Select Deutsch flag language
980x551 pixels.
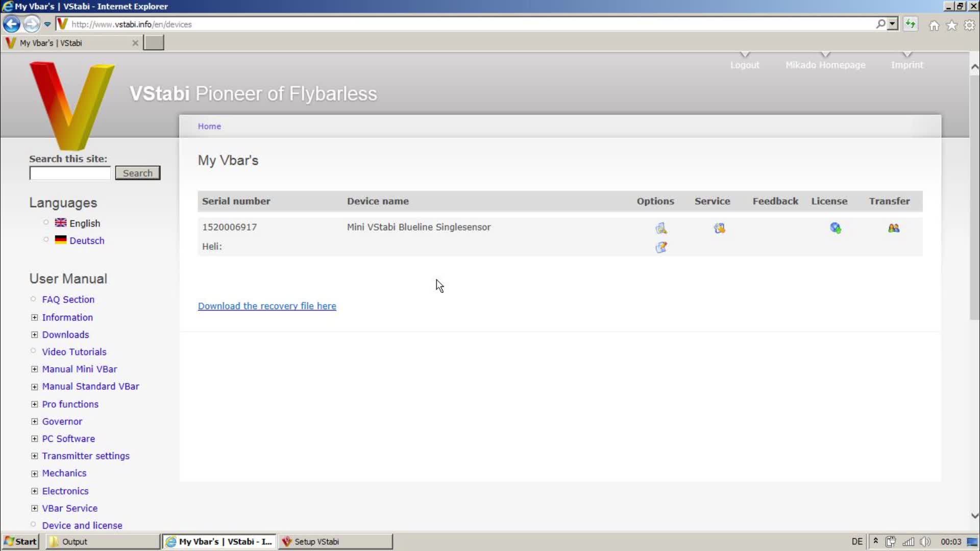point(61,240)
